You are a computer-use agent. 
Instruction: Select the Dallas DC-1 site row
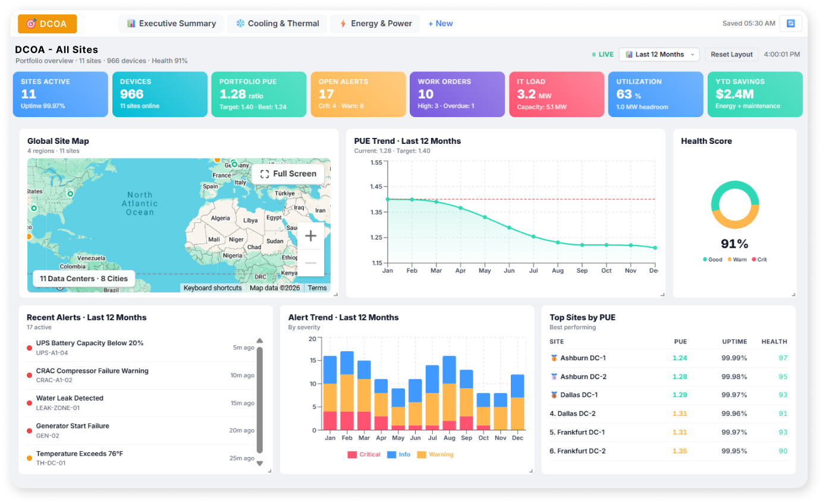tap(668, 395)
